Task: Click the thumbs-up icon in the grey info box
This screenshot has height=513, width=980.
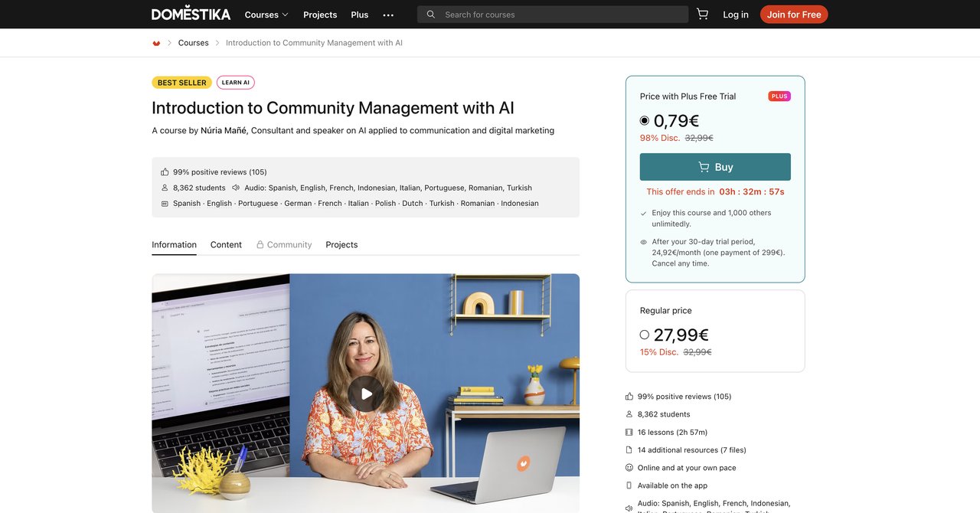Action: point(165,172)
